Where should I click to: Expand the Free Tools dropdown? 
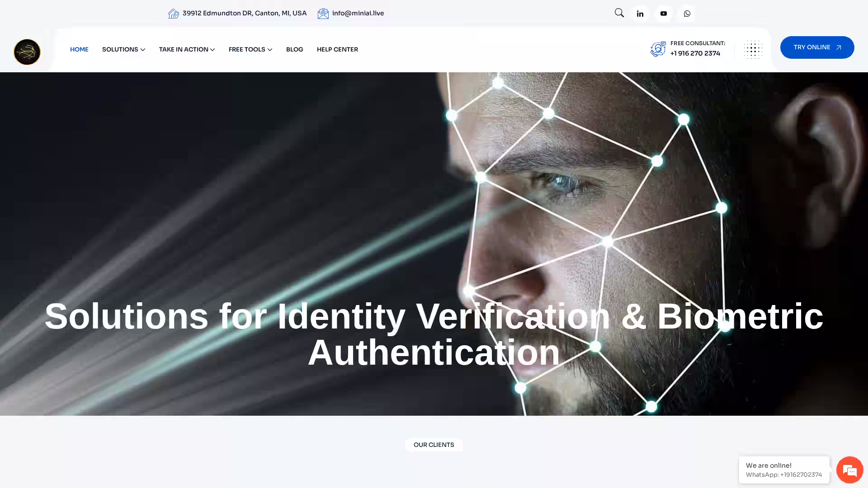(250, 50)
